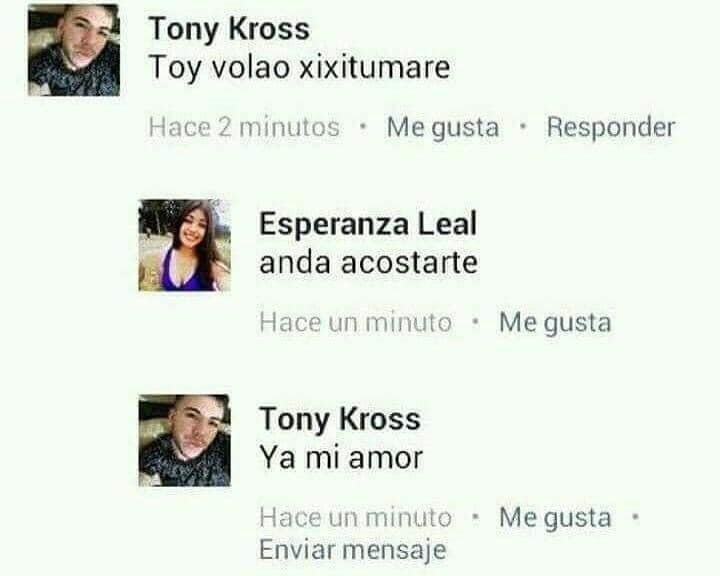Visit Tony Kross's profile from top comment name
Screen dimensions: 720x576
click(229, 30)
